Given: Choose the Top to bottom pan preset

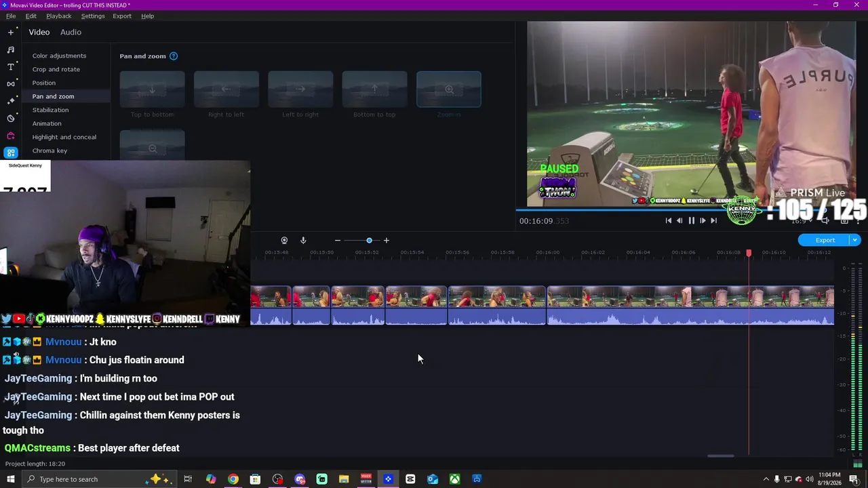Looking at the screenshot, I should click(x=152, y=89).
